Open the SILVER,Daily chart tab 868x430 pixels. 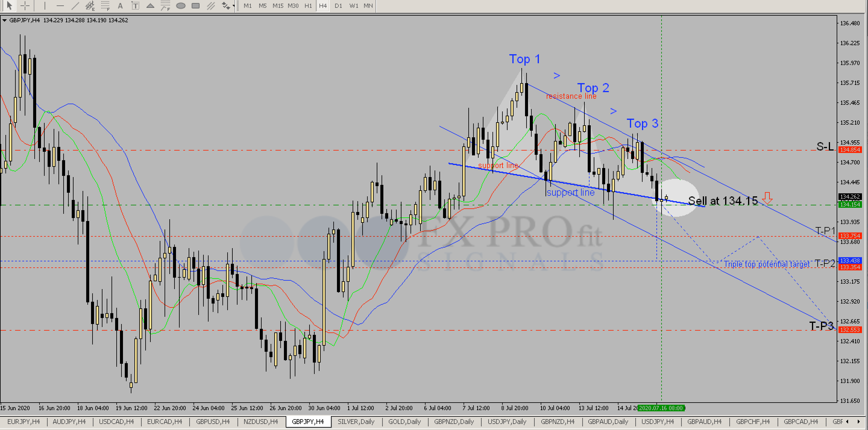(356, 422)
